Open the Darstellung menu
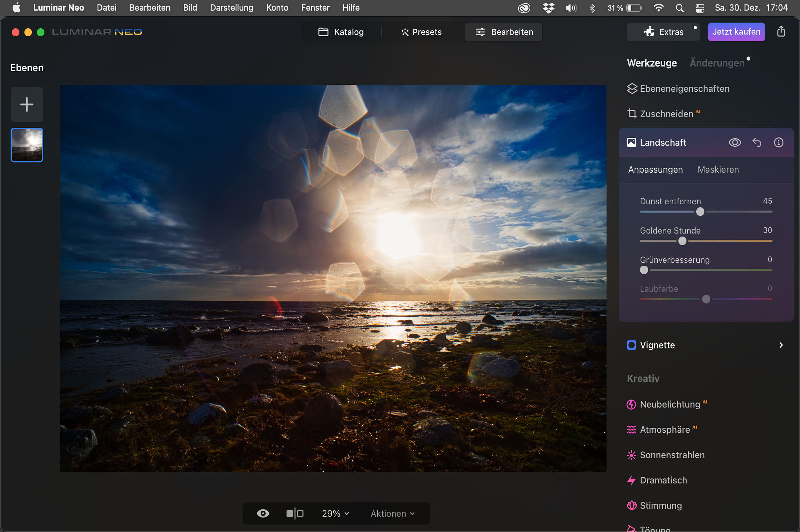 (x=231, y=7)
